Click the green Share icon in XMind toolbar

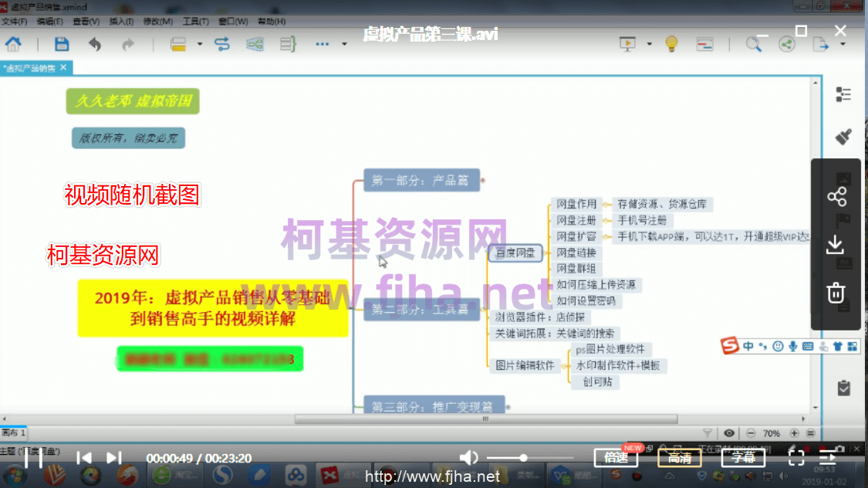point(787,44)
